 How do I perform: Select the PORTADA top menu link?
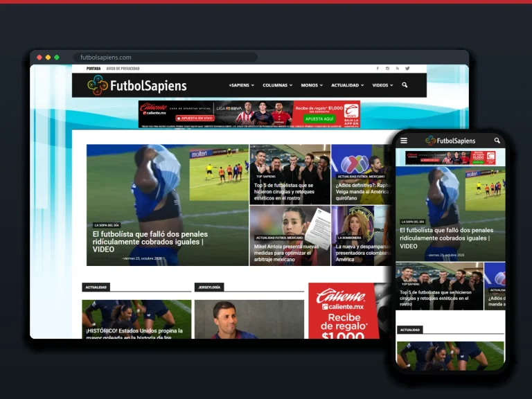click(x=94, y=69)
